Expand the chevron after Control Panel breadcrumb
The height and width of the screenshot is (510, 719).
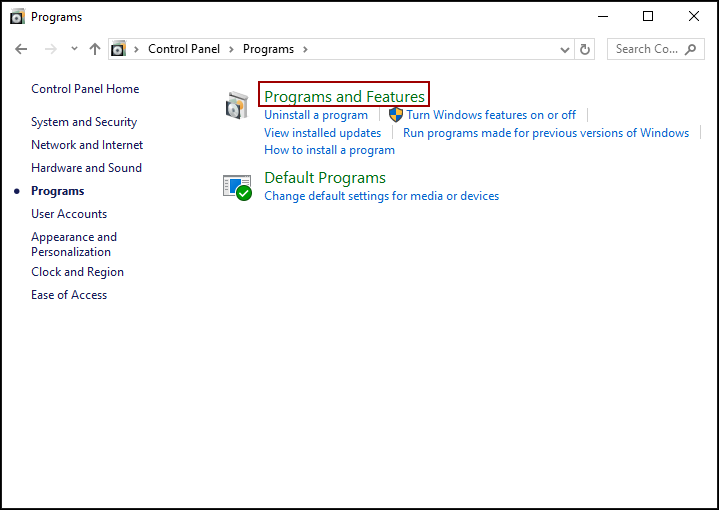click(x=232, y=49)
